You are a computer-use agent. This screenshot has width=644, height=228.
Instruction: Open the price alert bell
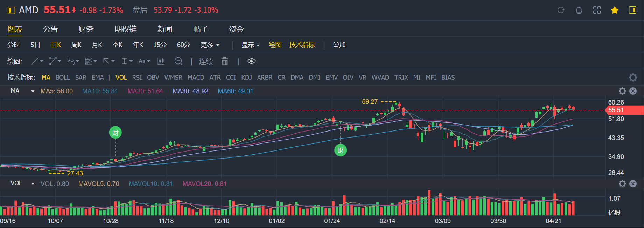(579, 10)
